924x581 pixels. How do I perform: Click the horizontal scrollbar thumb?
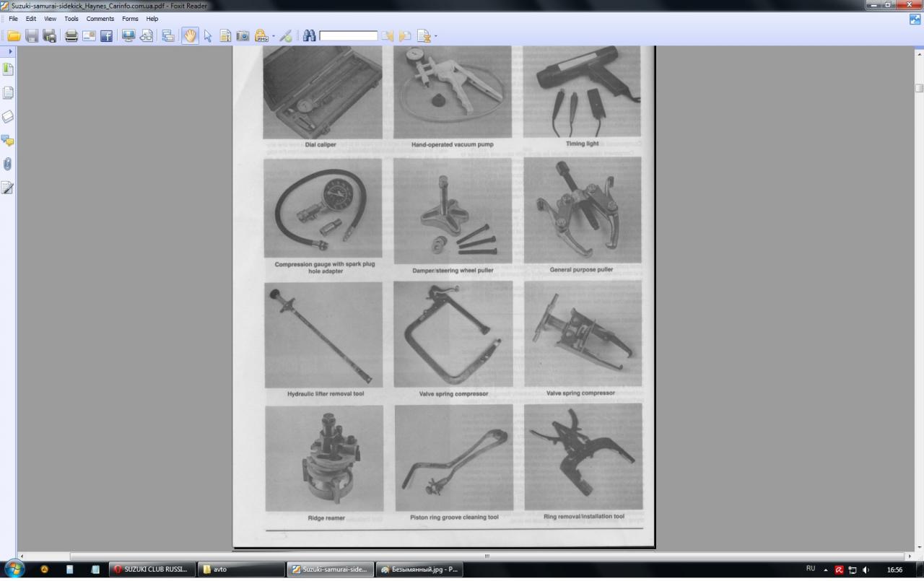[x=487, y=556]
